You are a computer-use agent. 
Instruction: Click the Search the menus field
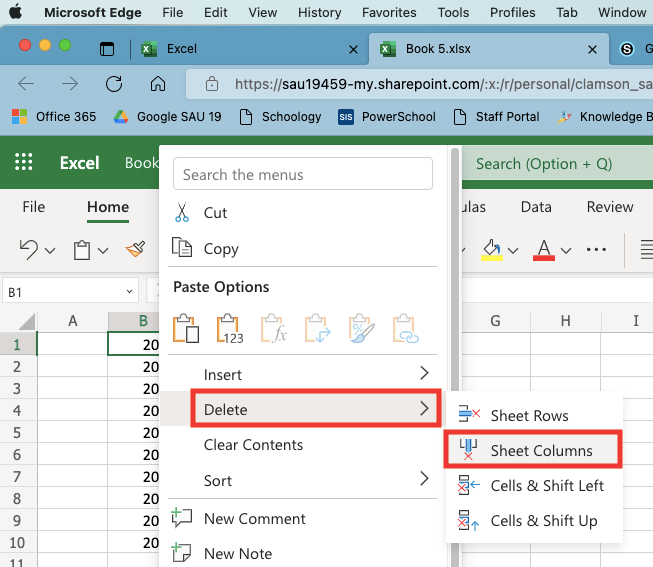(303, 174)
